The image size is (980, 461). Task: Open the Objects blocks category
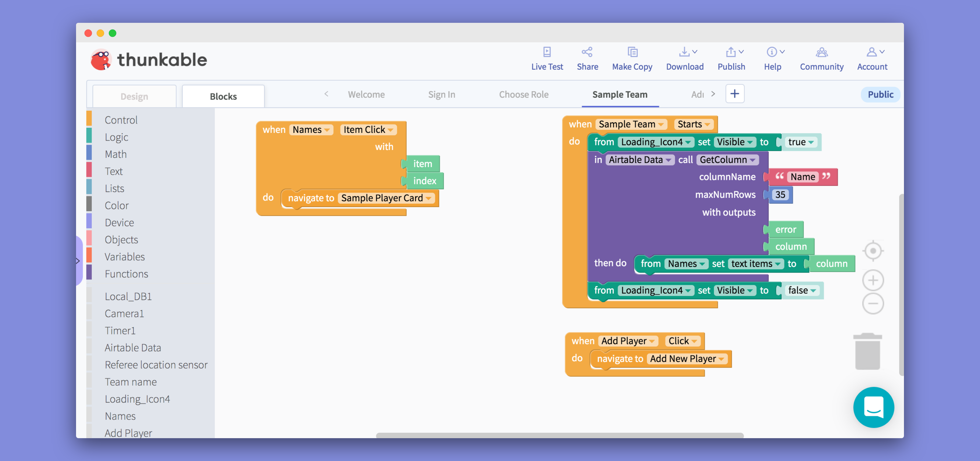pyautogui.click(x=121, y=240)
